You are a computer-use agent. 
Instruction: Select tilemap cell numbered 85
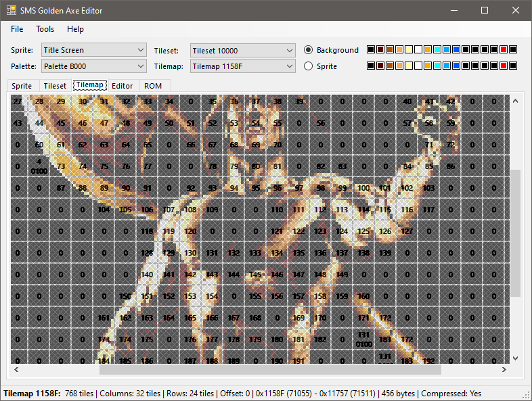click(429, 166)
